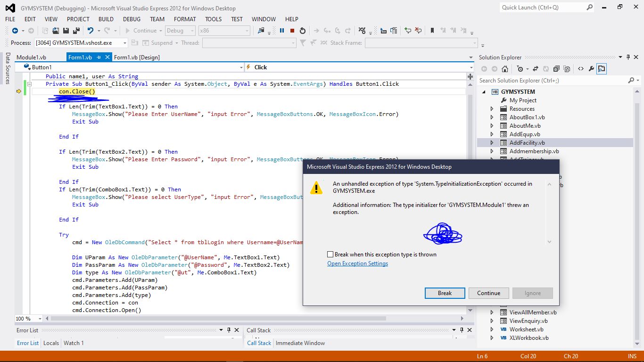
Task: Click the Save All icon in toolbar
Action: coord(75,31)
